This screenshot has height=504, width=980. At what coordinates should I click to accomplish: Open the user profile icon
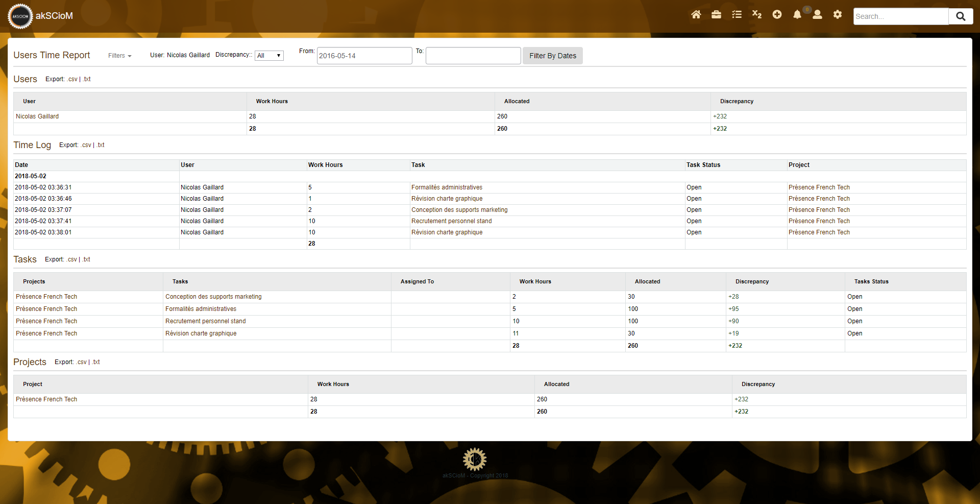click(x=817, y=15)
